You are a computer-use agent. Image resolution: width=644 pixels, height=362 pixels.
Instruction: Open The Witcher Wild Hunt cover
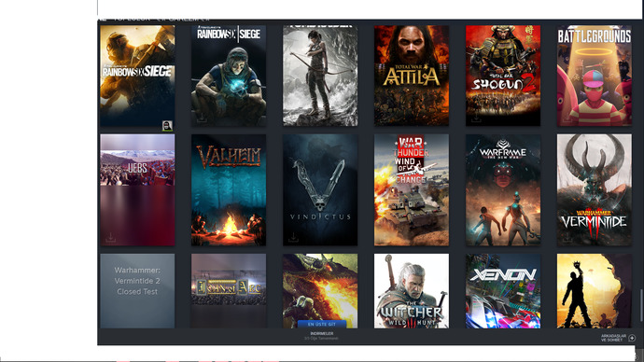(x=411, y=290)
